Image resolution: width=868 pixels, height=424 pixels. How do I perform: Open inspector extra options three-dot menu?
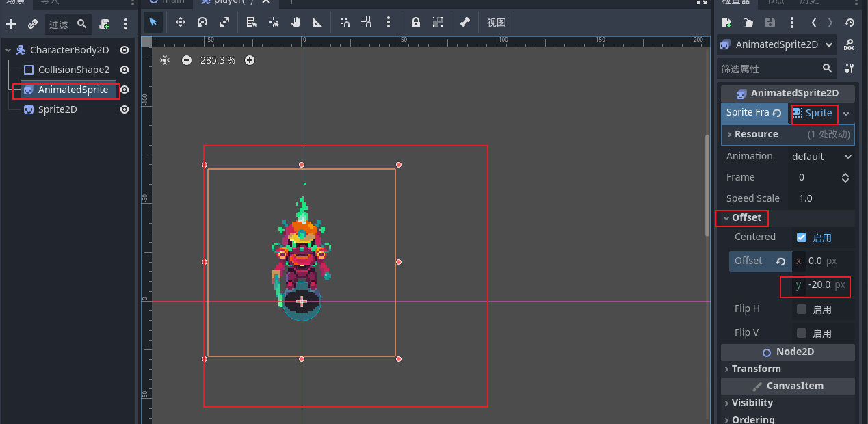(x=792, y=23)
